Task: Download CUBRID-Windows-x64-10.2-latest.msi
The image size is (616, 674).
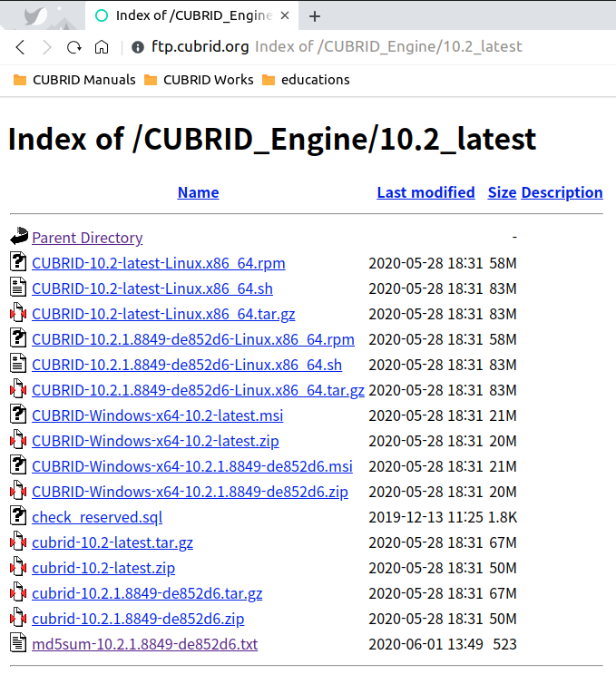Action: 157,415
